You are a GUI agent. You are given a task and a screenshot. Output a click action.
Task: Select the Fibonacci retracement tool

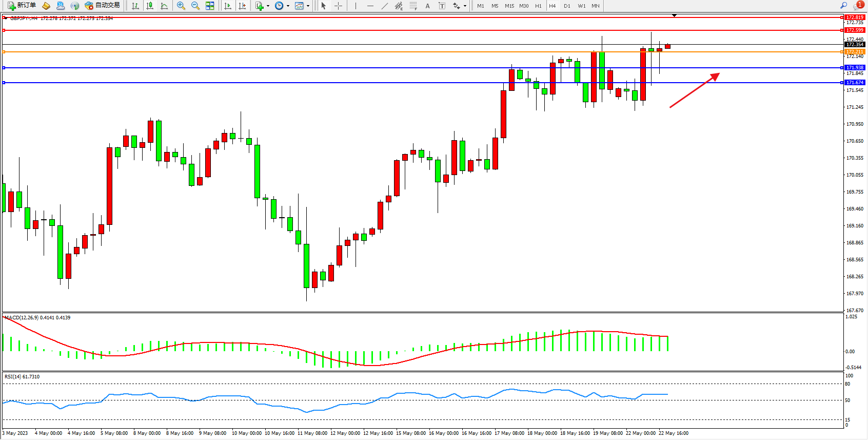pos(413,6)
